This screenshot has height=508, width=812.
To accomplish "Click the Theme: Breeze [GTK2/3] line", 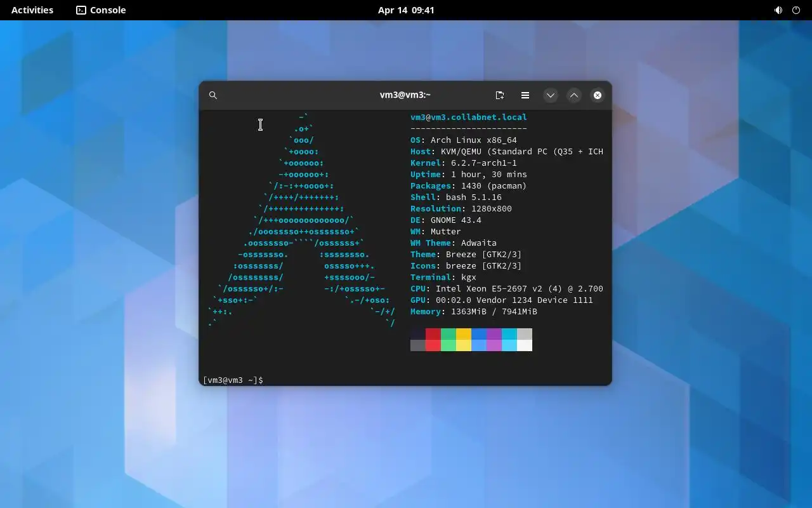I will [466, 255].
